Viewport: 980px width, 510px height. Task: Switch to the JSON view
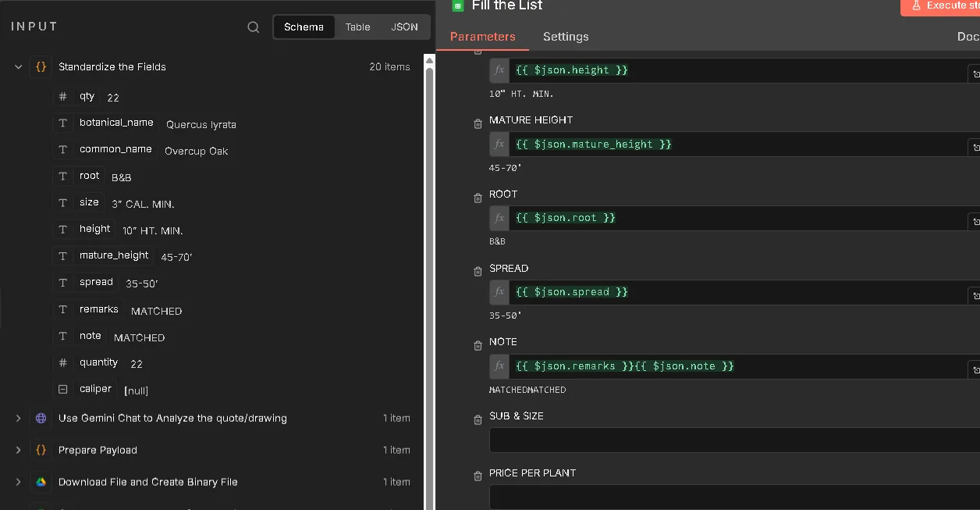point(404,27)
